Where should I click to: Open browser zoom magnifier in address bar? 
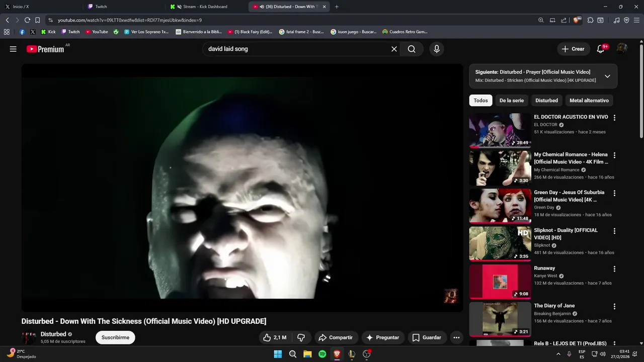[x=541, y=20]
